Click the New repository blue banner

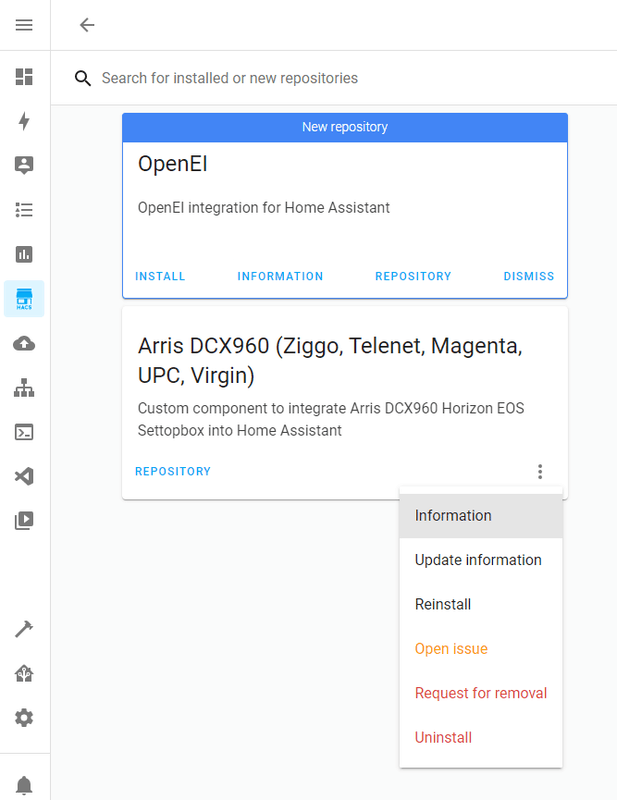(345, 127)
